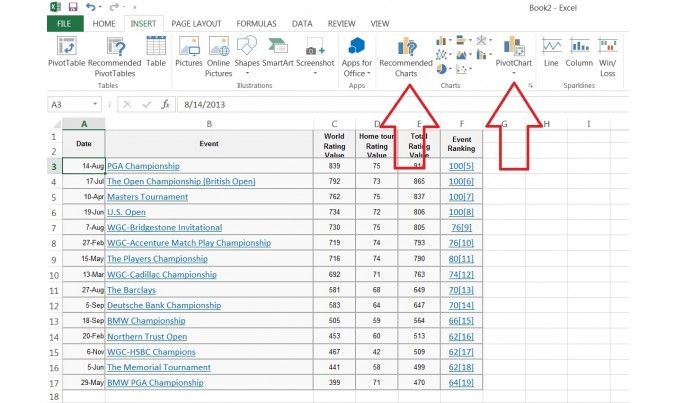Open the U.S. Open link
675x403 pixels.
tap(127, 212)
